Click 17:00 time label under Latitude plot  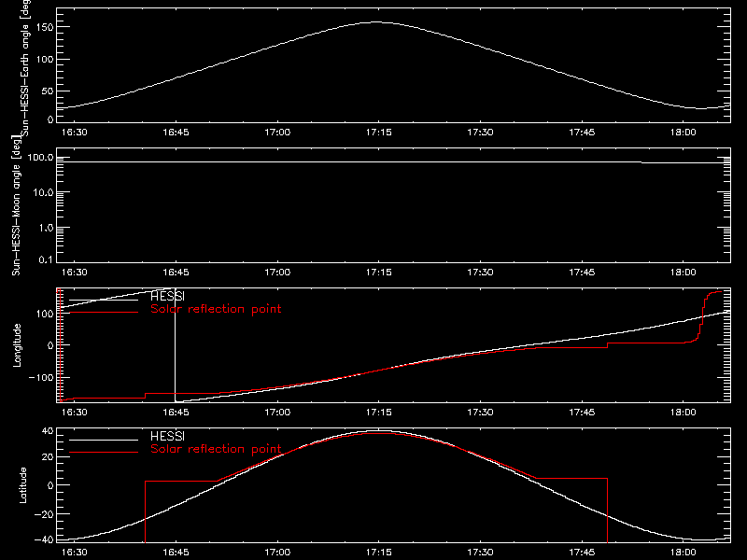click(x=277, y=553)
